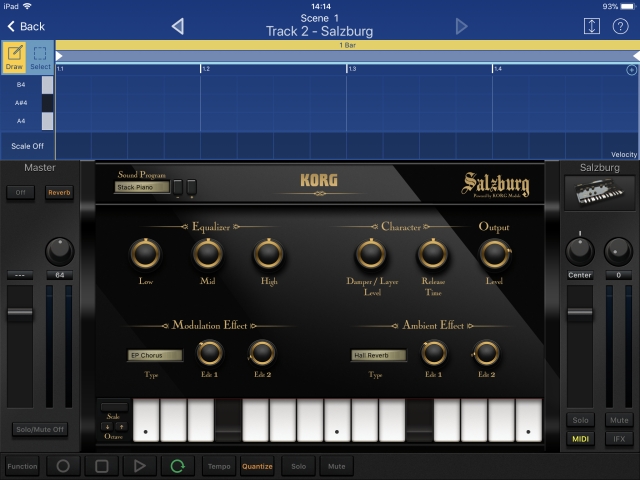The height and width of the screenshot is (480, 640).
Task: Tap the expand vertical view icon
Action: 592,26
